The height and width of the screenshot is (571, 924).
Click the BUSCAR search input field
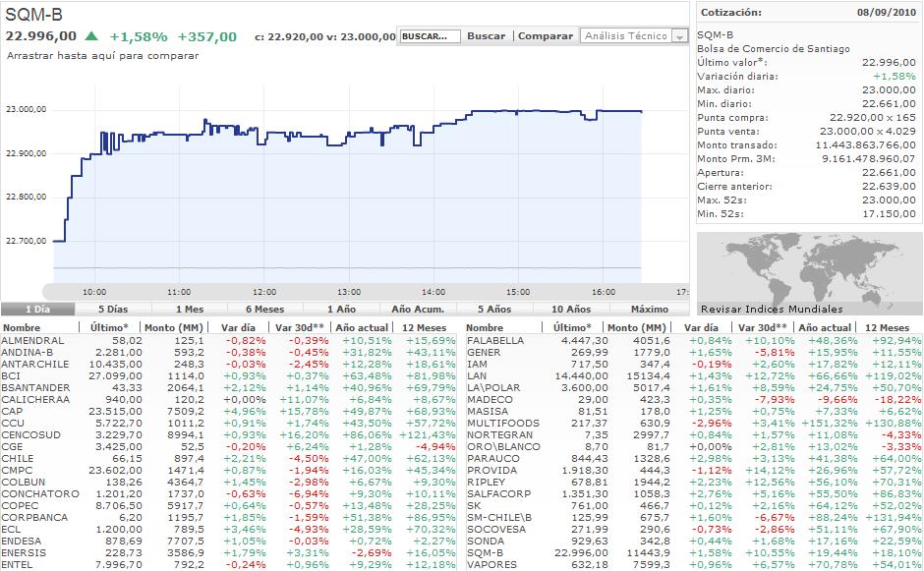click(x=430, y=36)
